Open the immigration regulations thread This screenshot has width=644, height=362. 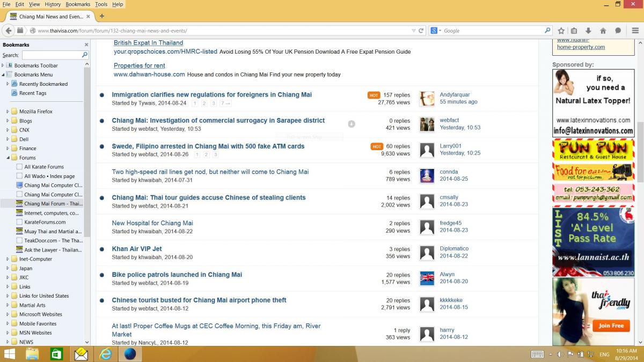click(211, 95)
